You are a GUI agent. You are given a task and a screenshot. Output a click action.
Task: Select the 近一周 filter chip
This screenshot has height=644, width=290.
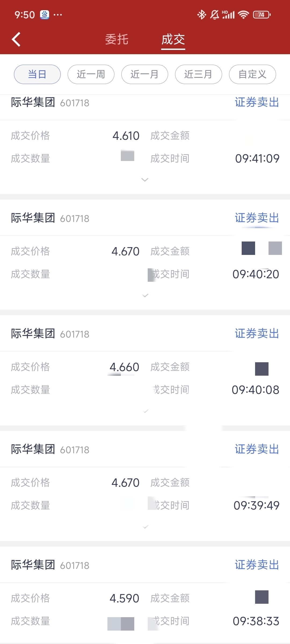click(x=91, y=74)
